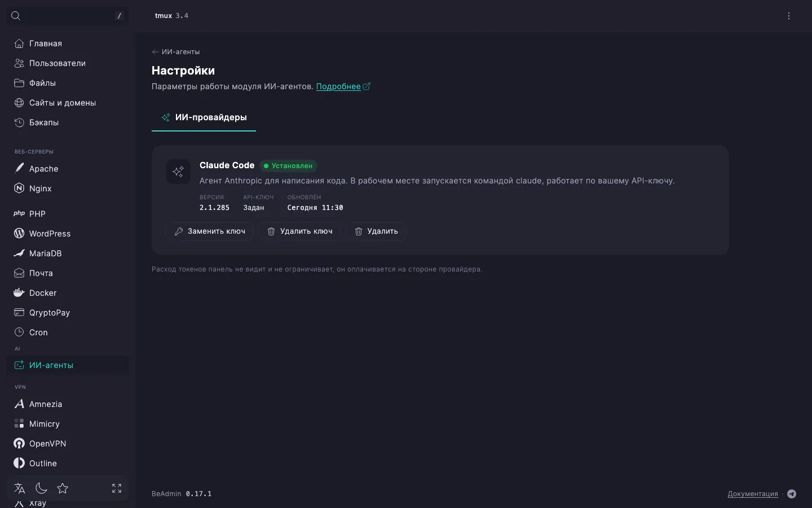Go back to ИИ-агенты link
The image size is (812, 508).
point(176,52)
